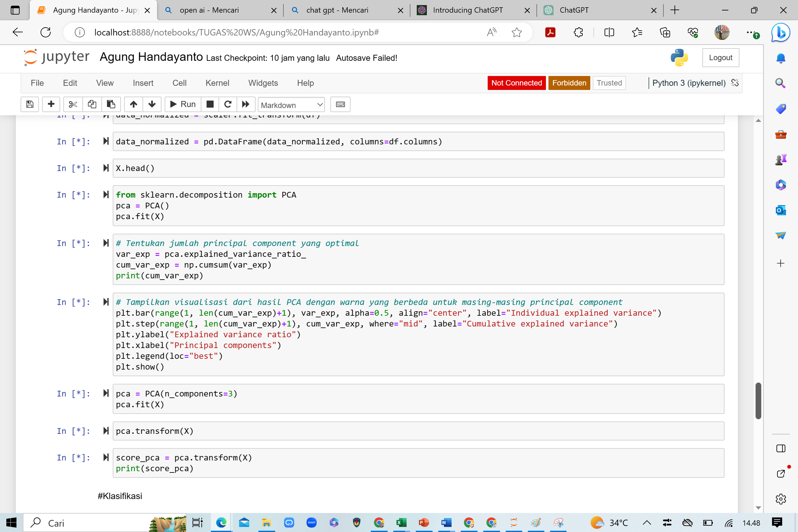Cut selected cells with scissors icon
The height and width of the screenshot is (532, 798).
(73, 104)
